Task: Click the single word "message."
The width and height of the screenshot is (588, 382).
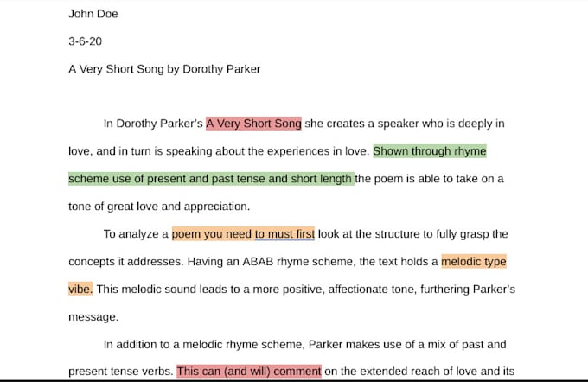Action: tap(93, 317)
